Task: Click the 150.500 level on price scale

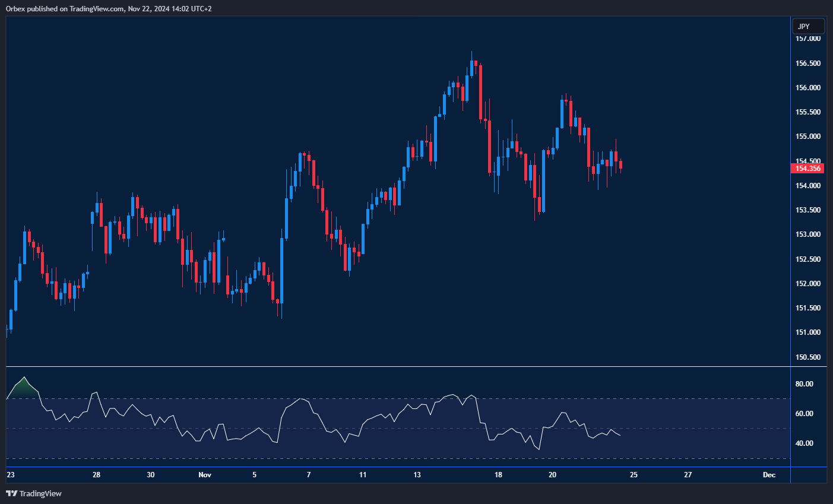Action: 807,357
